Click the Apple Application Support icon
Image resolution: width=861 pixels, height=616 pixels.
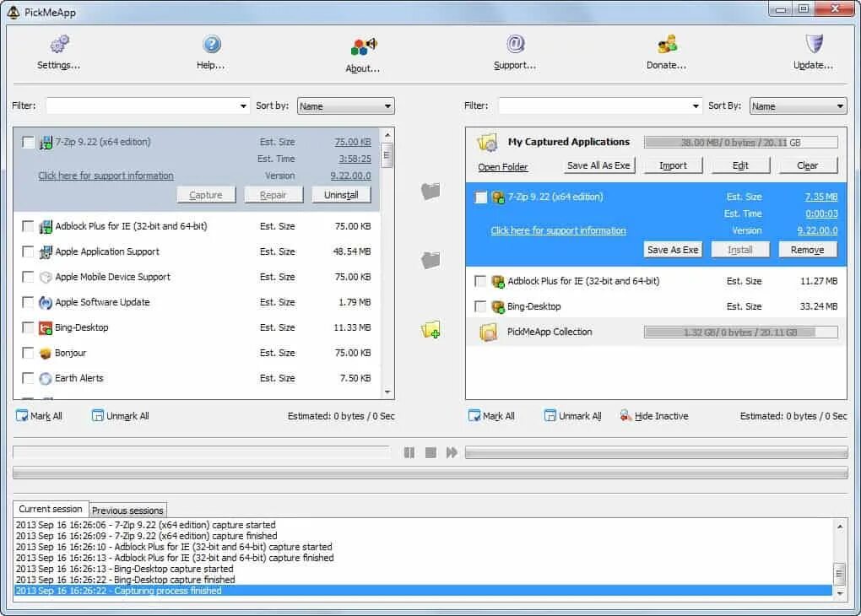point(45,252)
